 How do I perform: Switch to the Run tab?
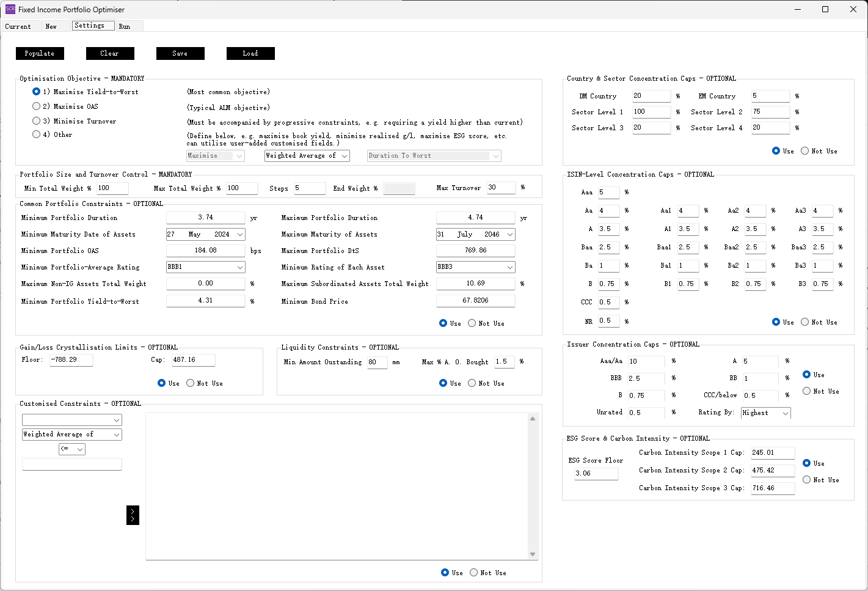[125, 26]
